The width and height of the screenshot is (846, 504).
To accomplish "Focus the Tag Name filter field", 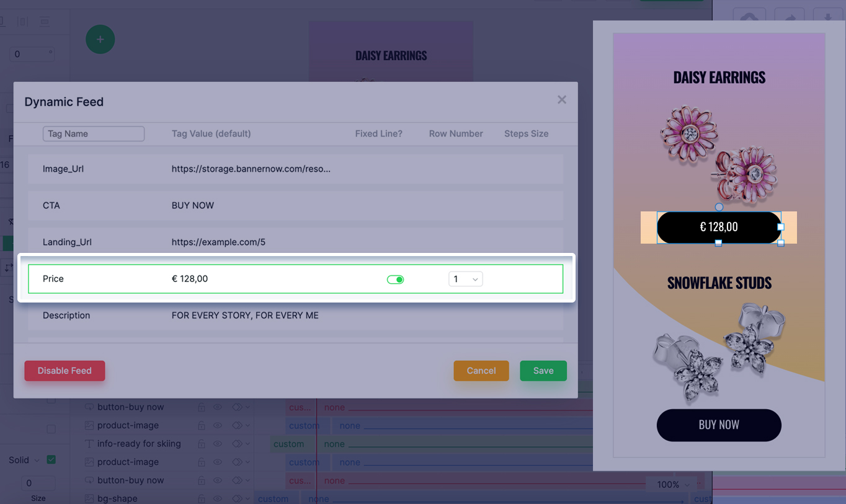I will tap(94, 134).
